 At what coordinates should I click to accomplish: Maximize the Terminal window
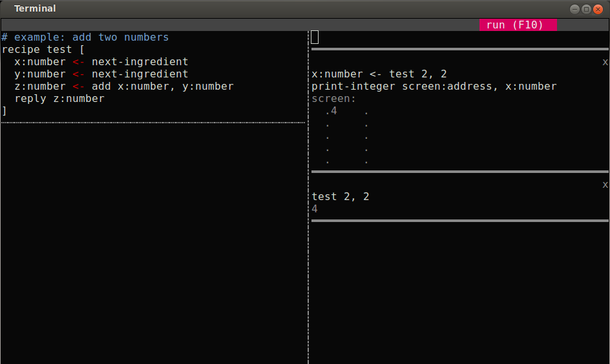tap(586, 9)
